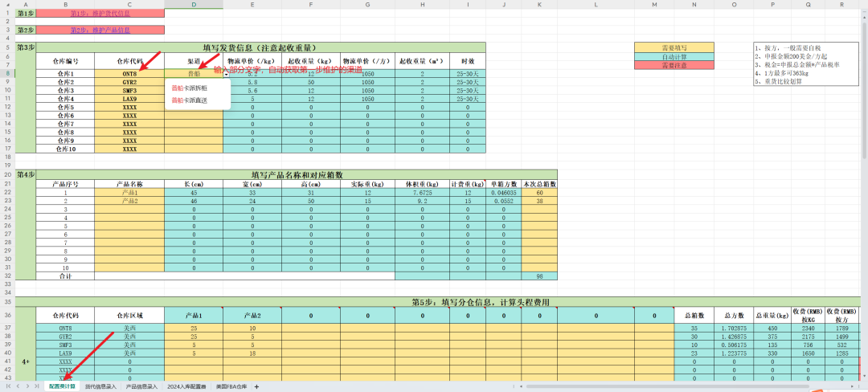Screen dimensions: 868x392
Task: Select the yellow 需要填写 legend cell
Action: pyautogui.click(x=674, y=47)
